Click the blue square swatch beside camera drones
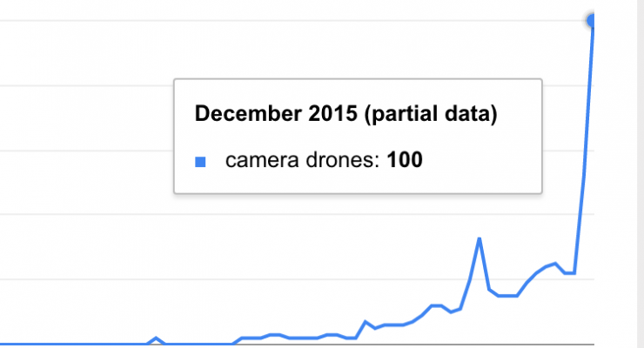 tap(200, 162)
